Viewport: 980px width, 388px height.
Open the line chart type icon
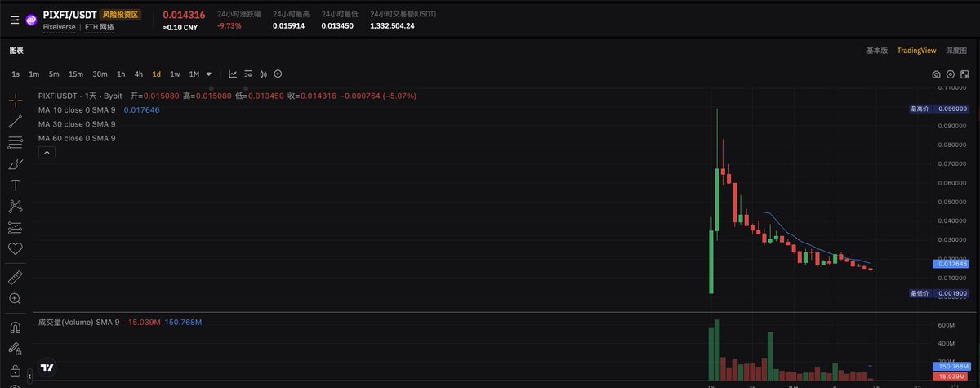(233, 74)
